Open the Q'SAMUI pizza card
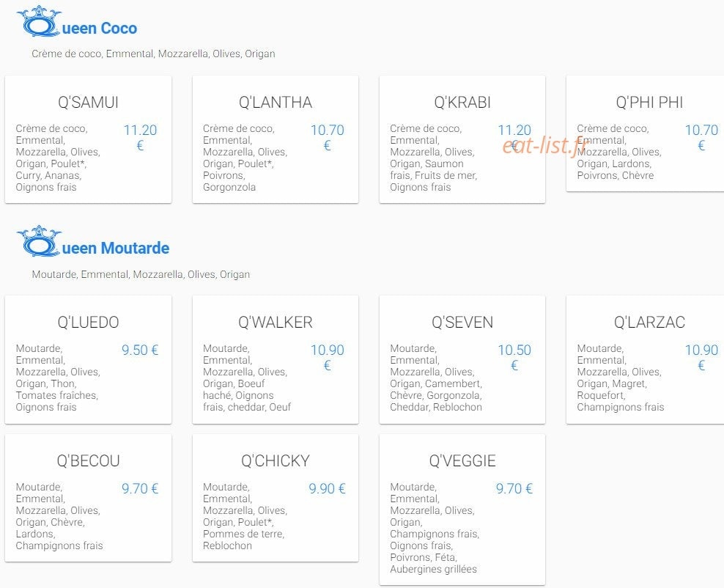Viewport: 724px width, 588px height. pyautogui.click(x=88, y=139)
